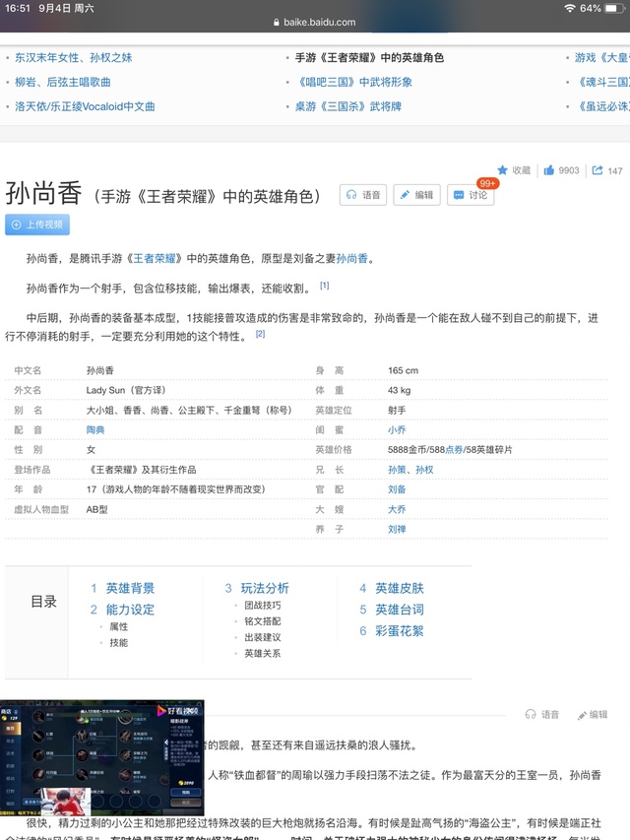Open link 柳岩、后弦主唱歌曲
630x840 pixels.
[x=63, y=82]
